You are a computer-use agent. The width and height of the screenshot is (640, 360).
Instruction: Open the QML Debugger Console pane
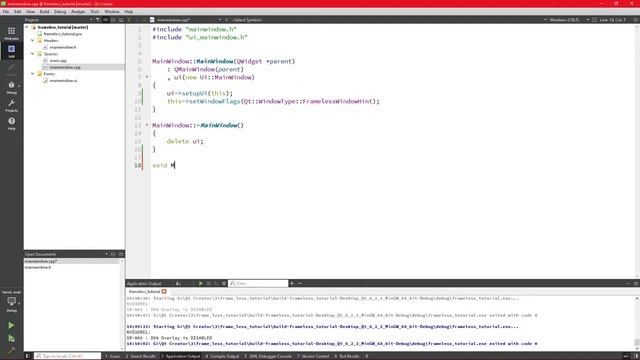268,356
